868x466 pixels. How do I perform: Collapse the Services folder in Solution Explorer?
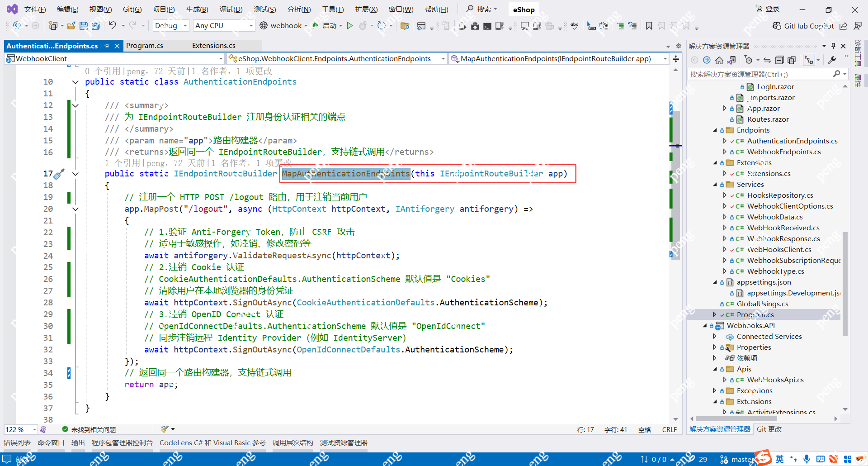(715, 185)
